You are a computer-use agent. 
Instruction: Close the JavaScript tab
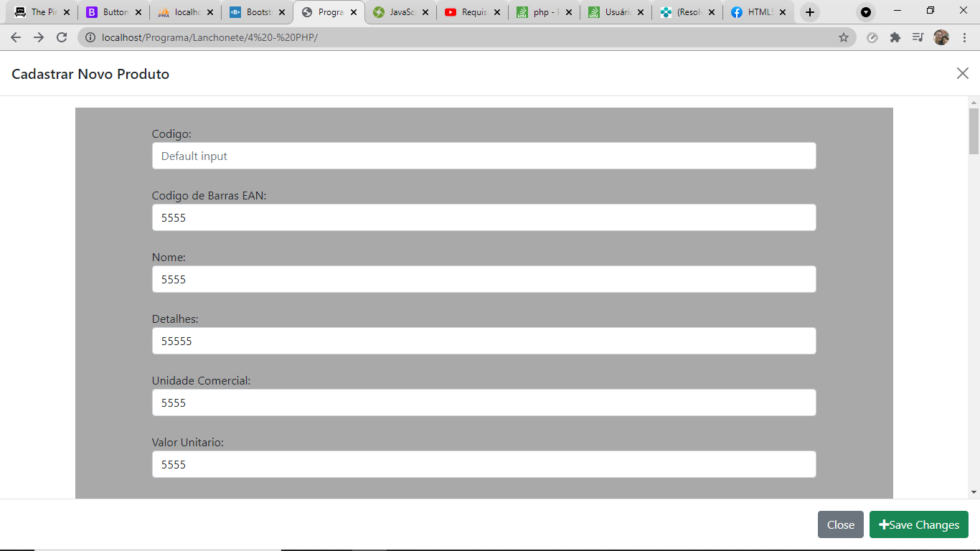(425, 12)
